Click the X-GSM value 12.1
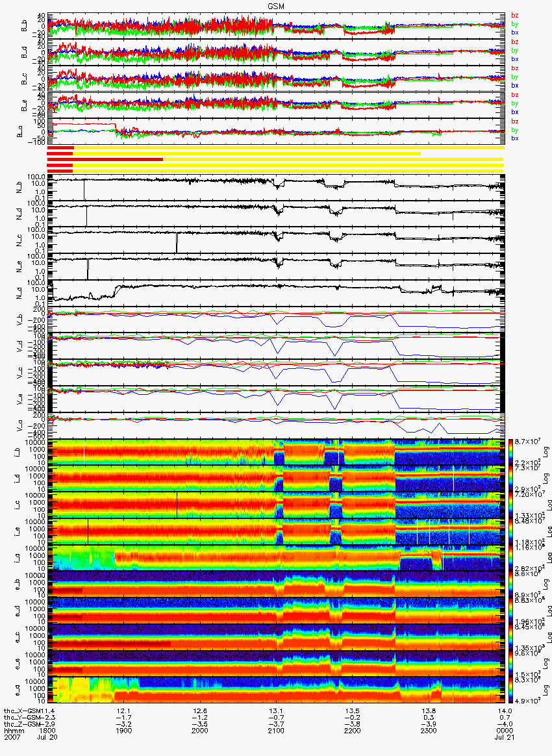This screenshot has height=756, width=552. point(123,711)
